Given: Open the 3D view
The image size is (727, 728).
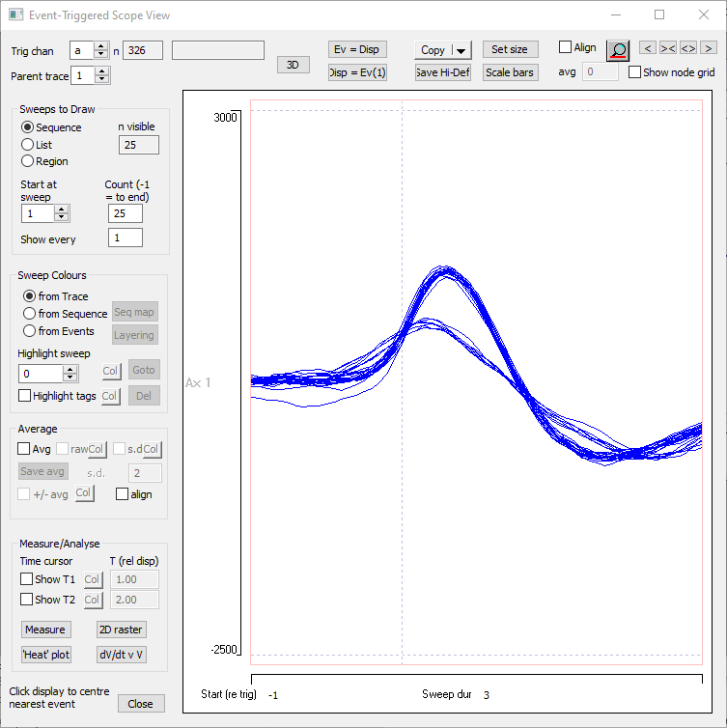Looking at the screenshot, I should pyautogui.click(x=293, y=65).
